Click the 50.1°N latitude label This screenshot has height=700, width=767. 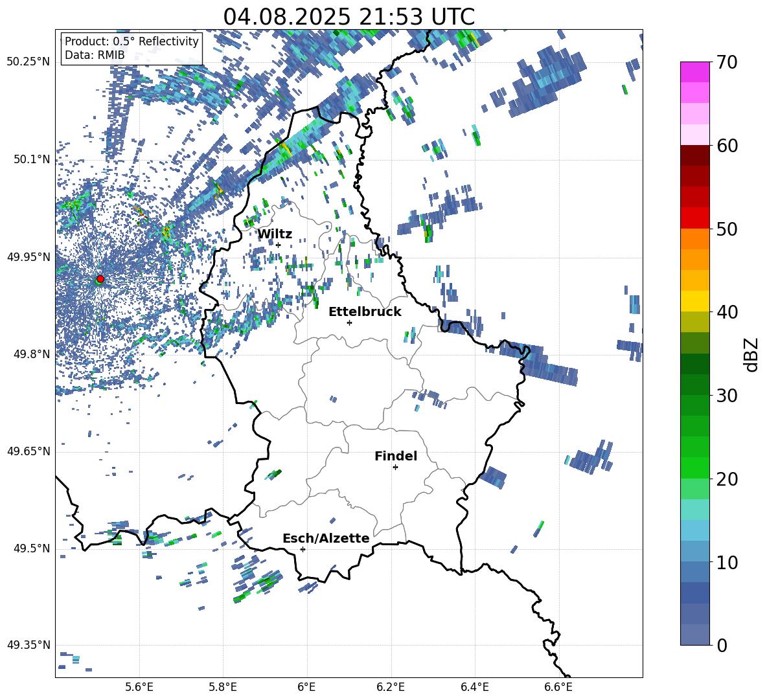pyautogui.click(x=32, y=159)
